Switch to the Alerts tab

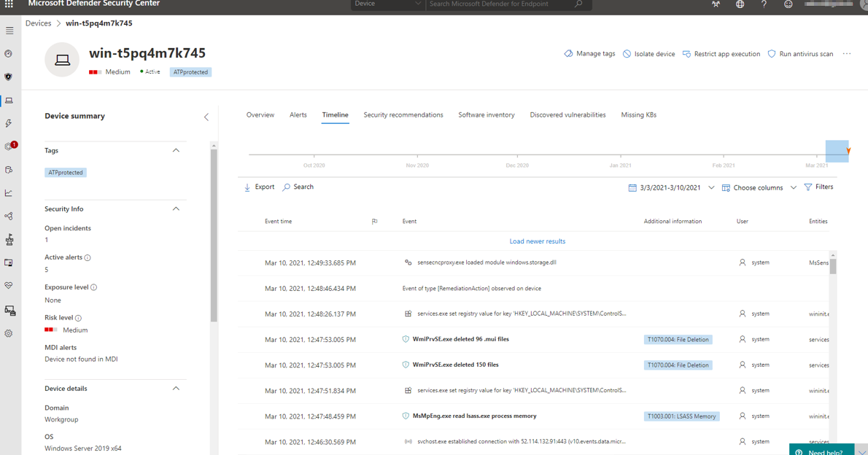click(298, 115)
